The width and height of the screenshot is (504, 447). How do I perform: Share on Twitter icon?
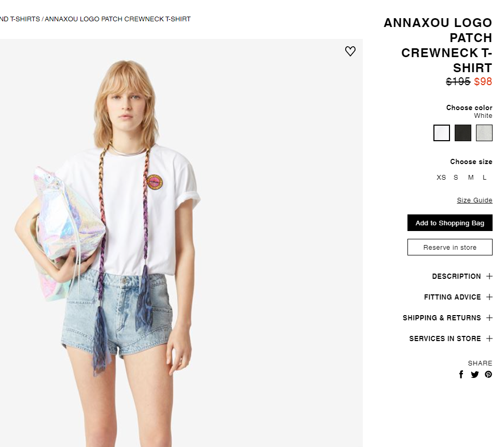coord(475,374)
